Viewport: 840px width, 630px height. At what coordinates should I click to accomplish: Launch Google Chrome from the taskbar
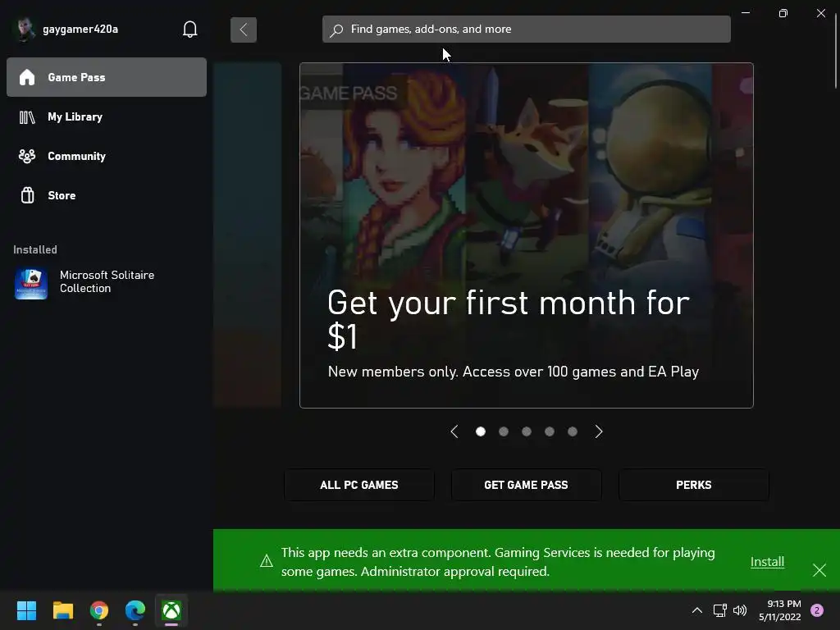tap(99, 609)
